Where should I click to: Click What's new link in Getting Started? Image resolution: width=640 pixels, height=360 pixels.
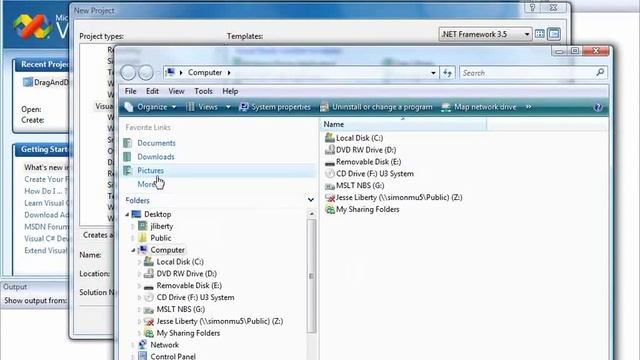[x=46, y=167]
